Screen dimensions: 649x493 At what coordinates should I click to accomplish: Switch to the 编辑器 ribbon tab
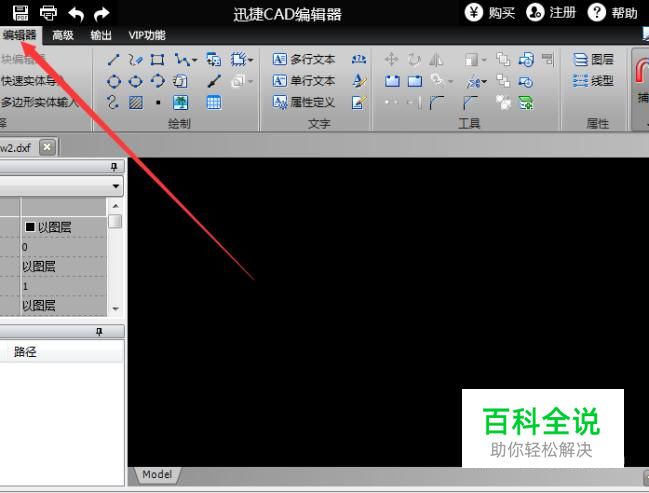[x=20, y=35]
